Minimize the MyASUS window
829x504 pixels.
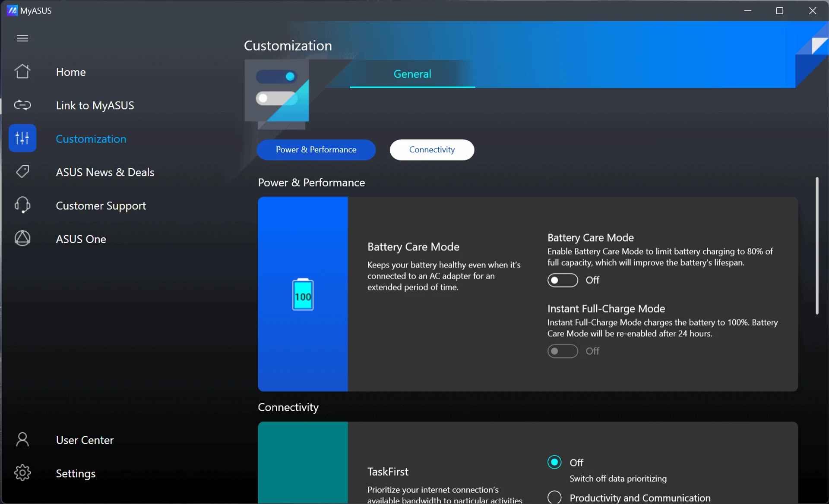coord(748,11)
